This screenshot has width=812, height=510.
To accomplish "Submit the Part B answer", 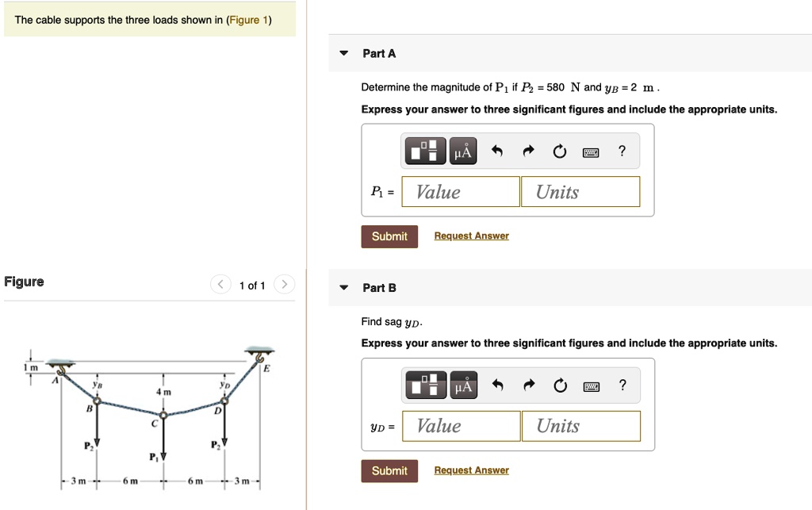I will [x=389, y=470].
